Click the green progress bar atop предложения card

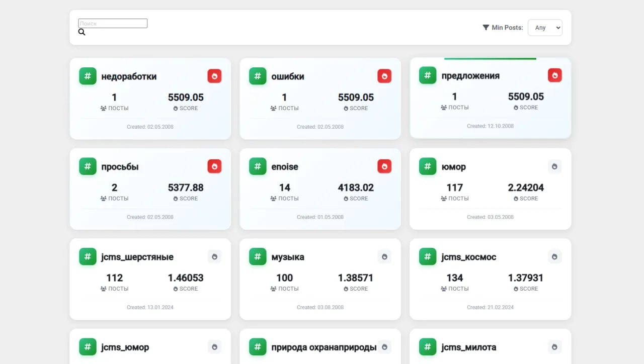point(490,59)
